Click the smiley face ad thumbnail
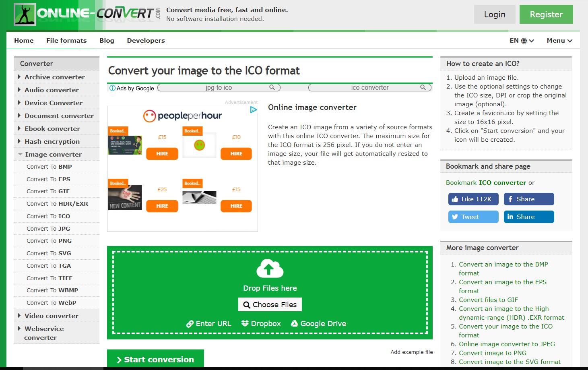Screen dimensions: 588x370 click(200, 145)
